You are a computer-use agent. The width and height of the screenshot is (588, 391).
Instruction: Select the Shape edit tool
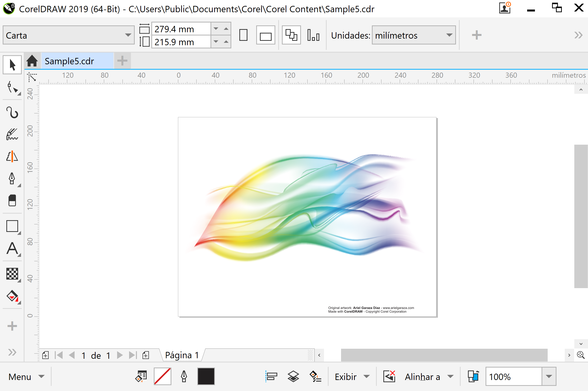[12, 87]
